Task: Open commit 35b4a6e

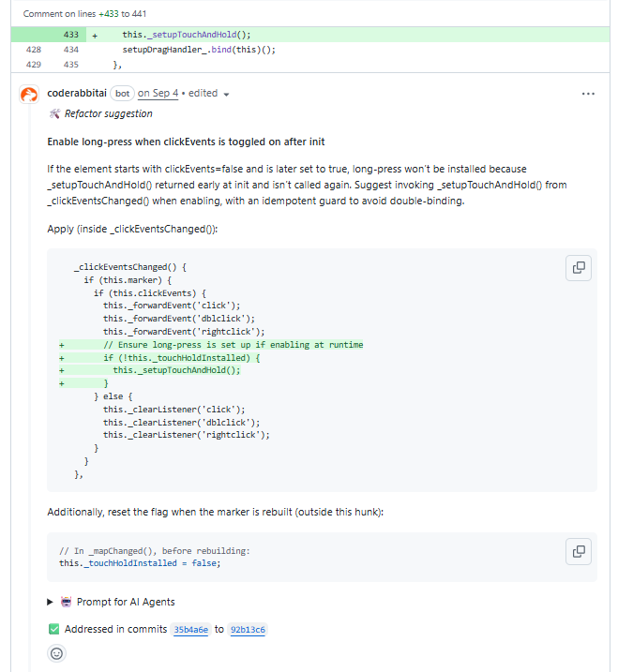Action: coord(190,630)
